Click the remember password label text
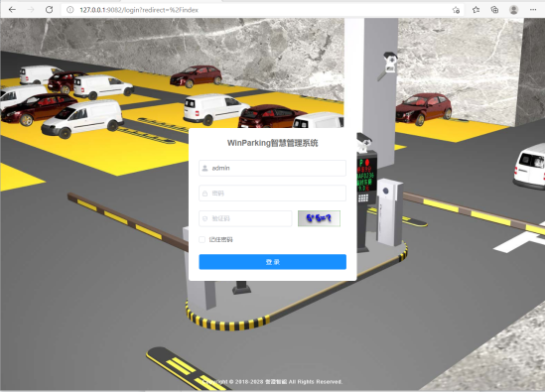This screenshot has height=392, width=545. pyautogui.click(x=220, y=239)
